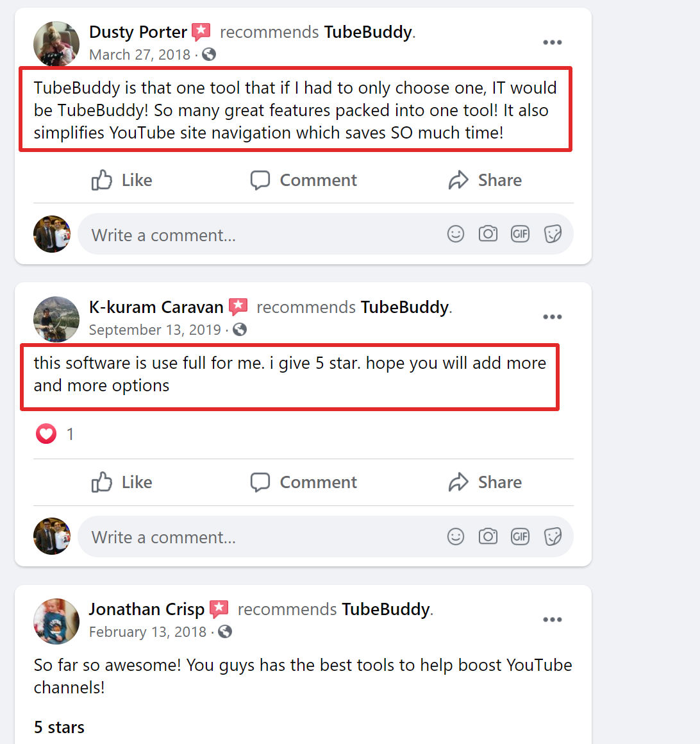Add GIF in second comment box
The width and height of the screenshot is (700, 744).
point(520,536)
